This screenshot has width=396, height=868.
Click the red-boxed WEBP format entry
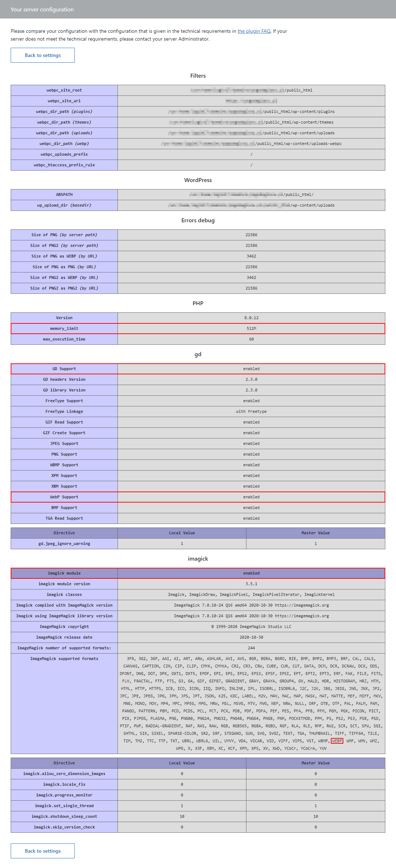(x=337, y=741)
